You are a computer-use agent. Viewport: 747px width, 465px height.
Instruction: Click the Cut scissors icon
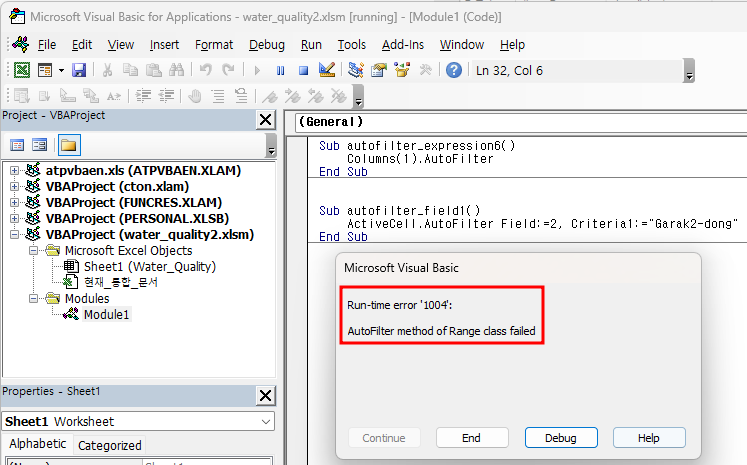[107, 71]
